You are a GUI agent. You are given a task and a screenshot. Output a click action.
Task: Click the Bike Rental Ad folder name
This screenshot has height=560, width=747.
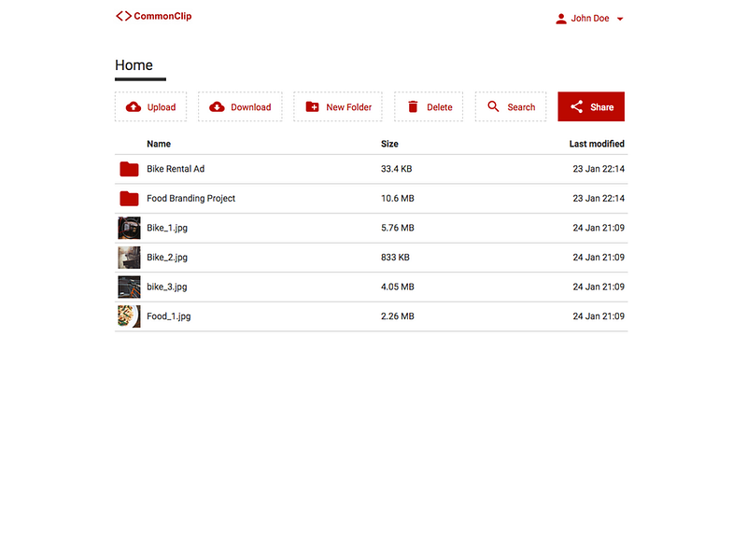pos(176,169)
